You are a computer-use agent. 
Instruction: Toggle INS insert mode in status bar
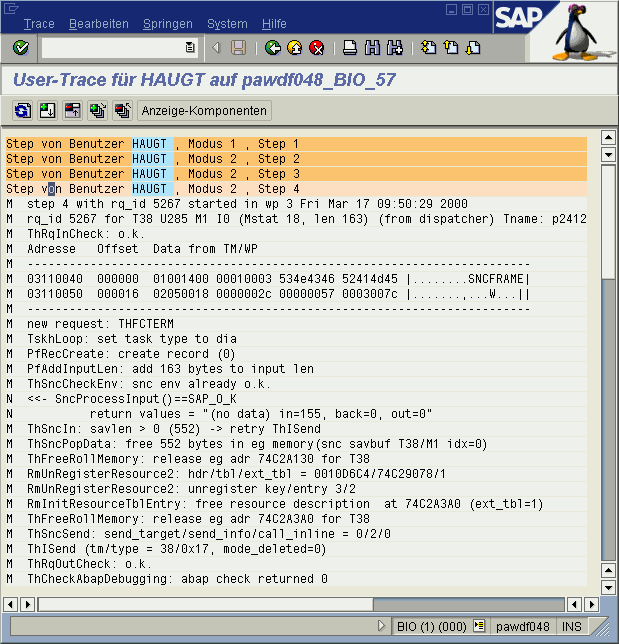571,626
